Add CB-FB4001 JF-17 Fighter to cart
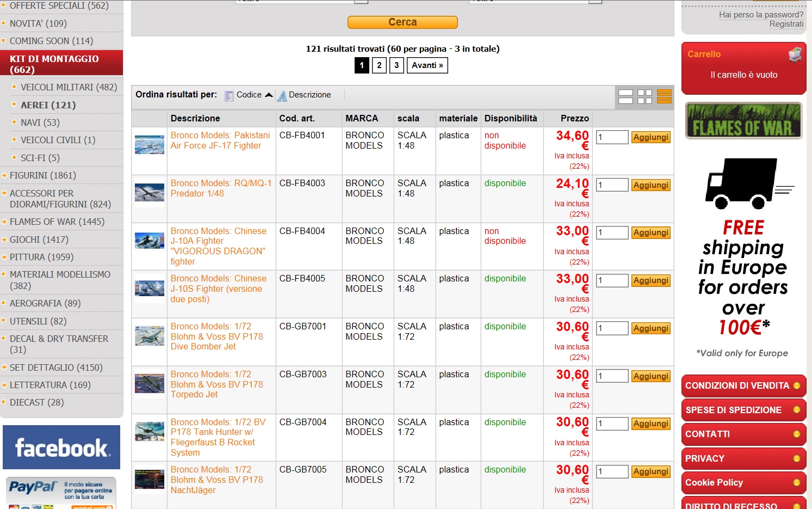Image resolution: width=812 pixels, height=509 pixels. pos(651,137)
